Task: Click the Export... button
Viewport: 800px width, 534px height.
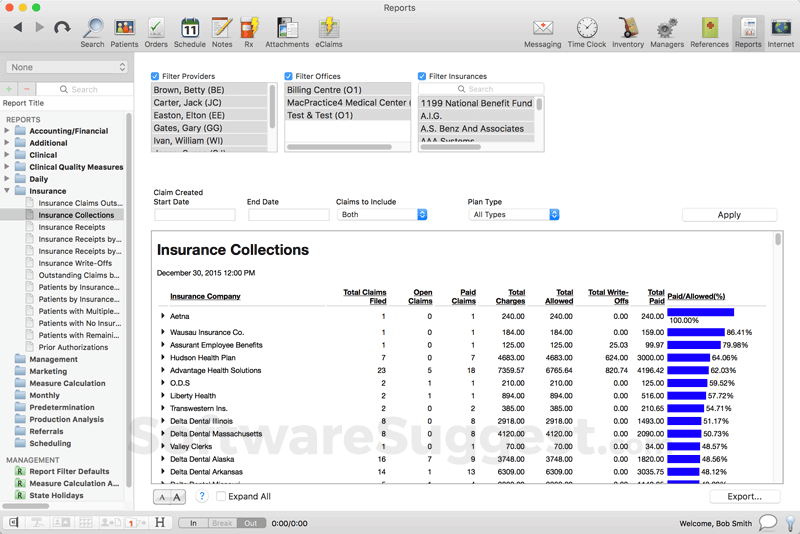Action: pyautogui.click(x=745, y=496)
